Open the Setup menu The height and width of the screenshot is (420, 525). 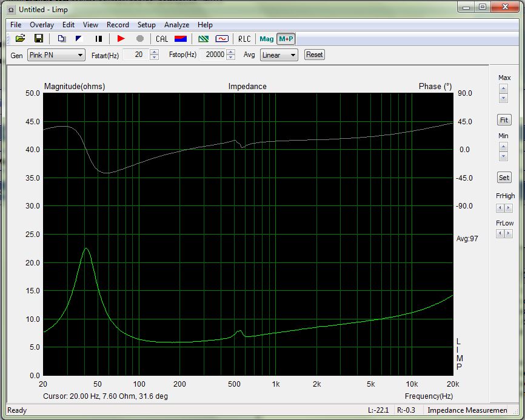pyautogui.click(x=147, y=25)
